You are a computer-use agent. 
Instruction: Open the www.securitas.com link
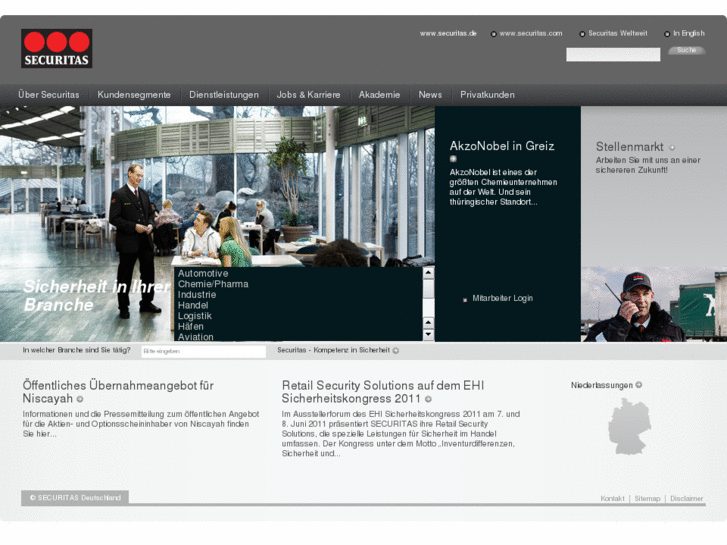click(530, 33)
